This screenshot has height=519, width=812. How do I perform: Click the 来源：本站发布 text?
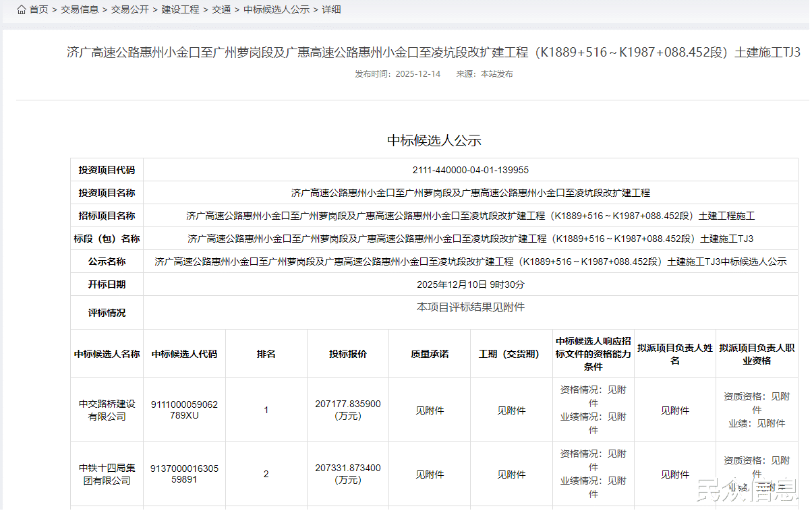click(484, 74)
